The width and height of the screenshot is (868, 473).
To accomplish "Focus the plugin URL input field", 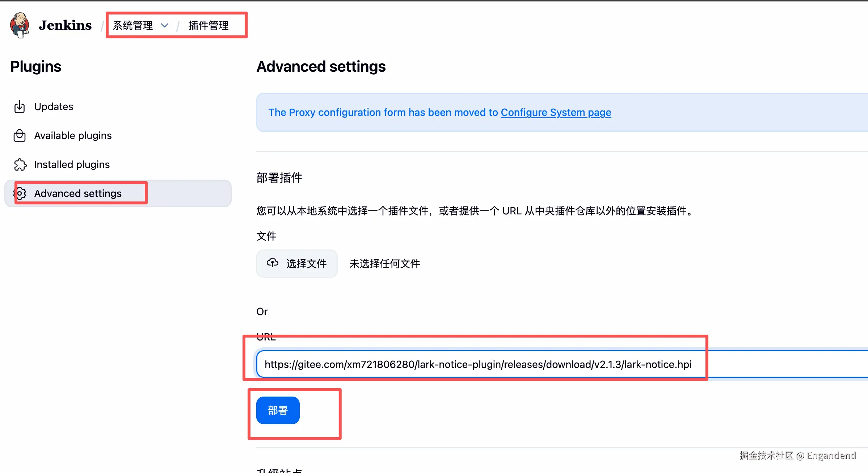I will point(478,364).
